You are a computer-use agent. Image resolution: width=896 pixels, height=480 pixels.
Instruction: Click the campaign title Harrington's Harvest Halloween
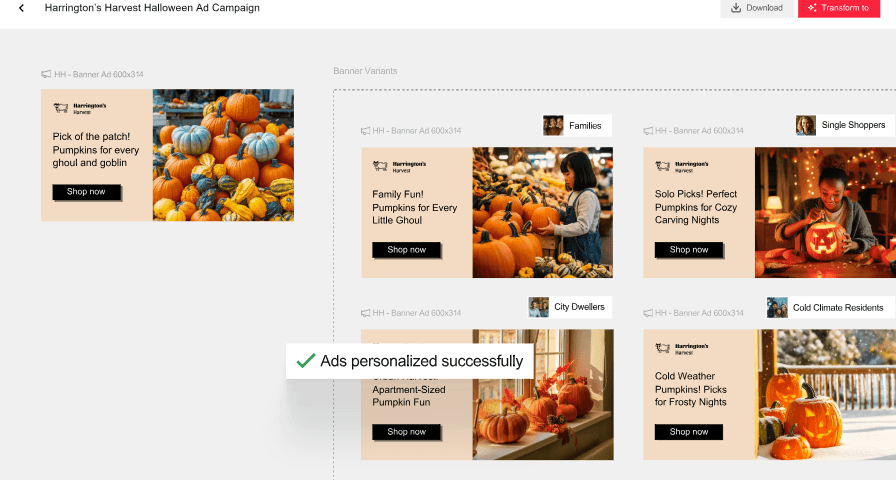[152, 8]
